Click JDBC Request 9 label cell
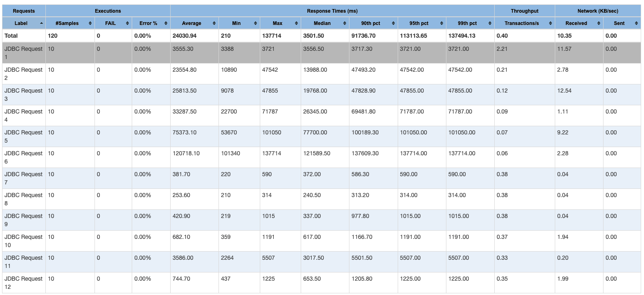This screenshot has width=644, height=295. (x=24, y=220)
